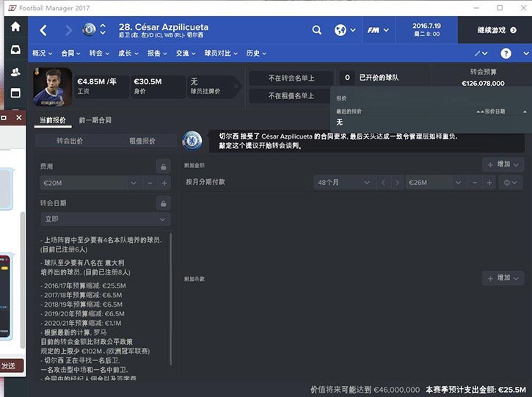Open the 球员对比 comparison menu
The image size is (532, 397).
pyautogui.click(x=221, y=54)
